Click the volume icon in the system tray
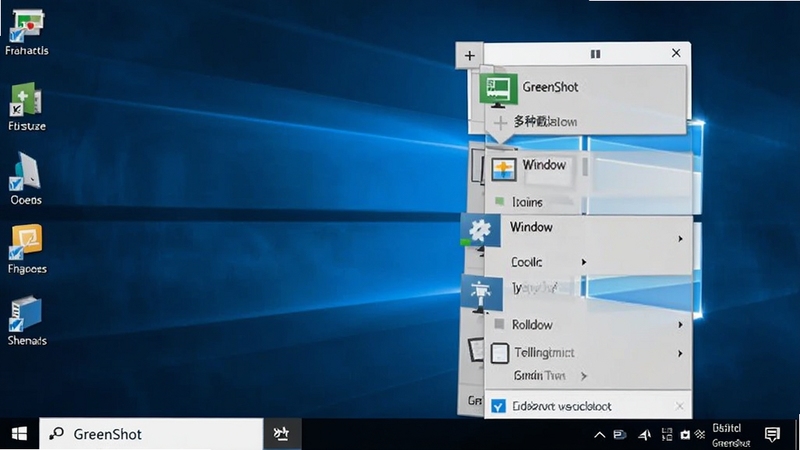This screenshot has height=450, width=800. (644, 435)
